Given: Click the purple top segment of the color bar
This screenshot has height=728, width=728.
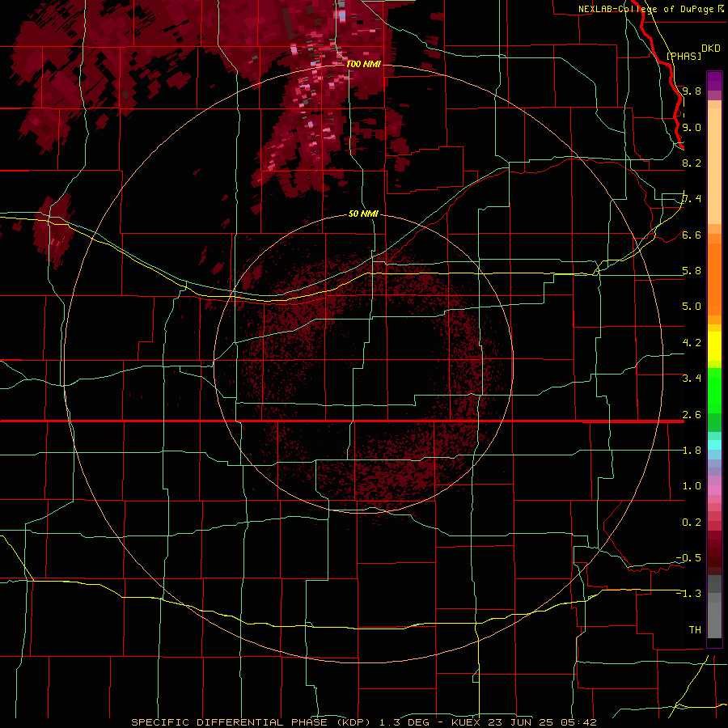Looking at the screenshot, I should click(714, 81).
